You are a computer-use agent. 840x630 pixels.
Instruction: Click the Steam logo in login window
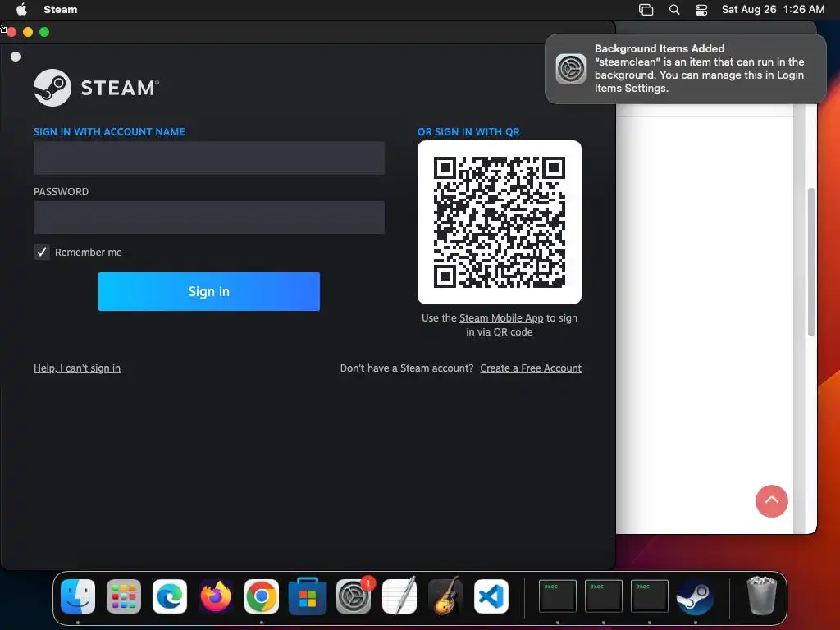point(97,88)
